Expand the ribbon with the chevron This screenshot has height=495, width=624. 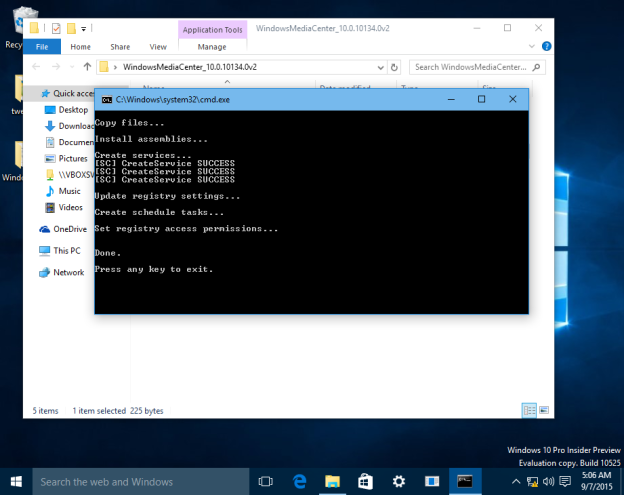pos(532,46)
